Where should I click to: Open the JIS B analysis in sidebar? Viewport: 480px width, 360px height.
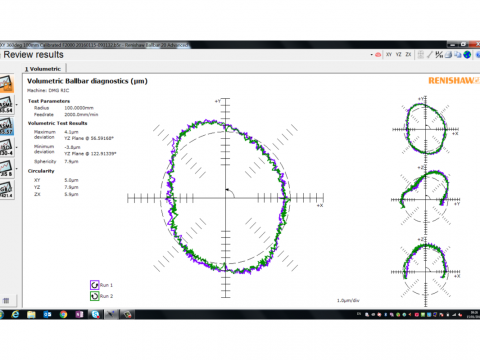[7, 168]
